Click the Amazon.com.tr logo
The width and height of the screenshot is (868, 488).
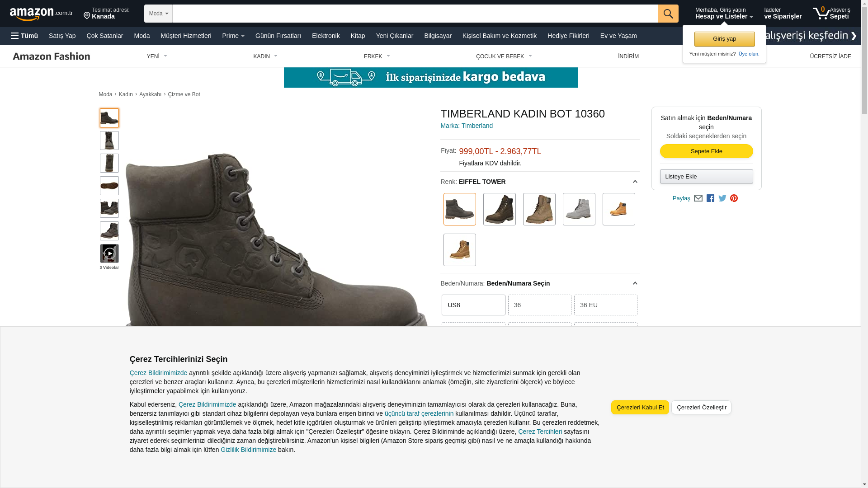coord(41,14)
